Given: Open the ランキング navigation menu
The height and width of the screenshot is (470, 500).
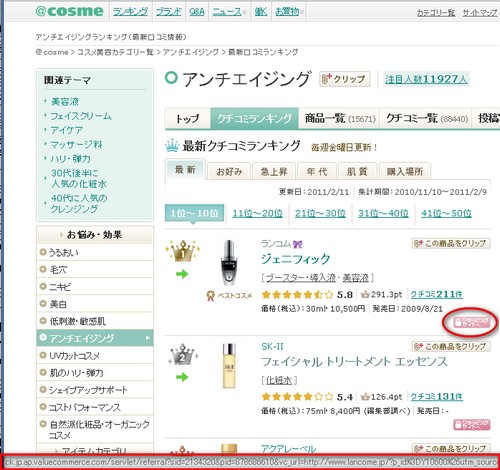Looking at the screenshot, I should pos(130,12).
